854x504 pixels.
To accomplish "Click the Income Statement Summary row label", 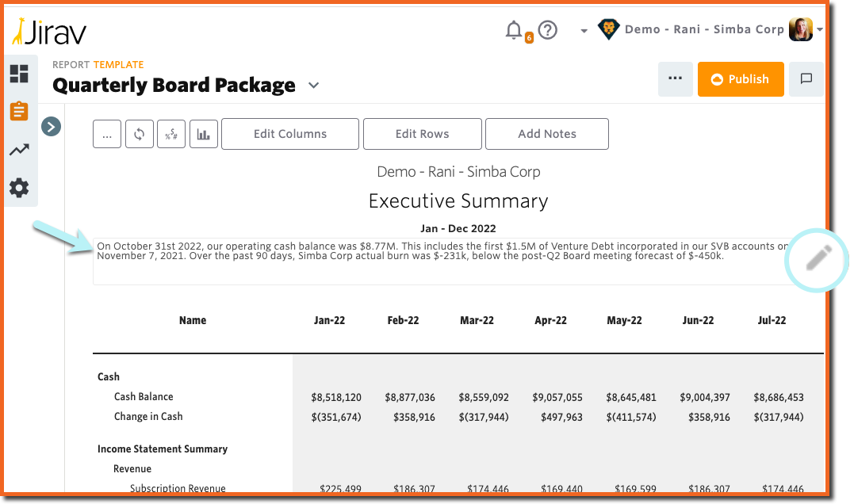I will tap(163, 449).
